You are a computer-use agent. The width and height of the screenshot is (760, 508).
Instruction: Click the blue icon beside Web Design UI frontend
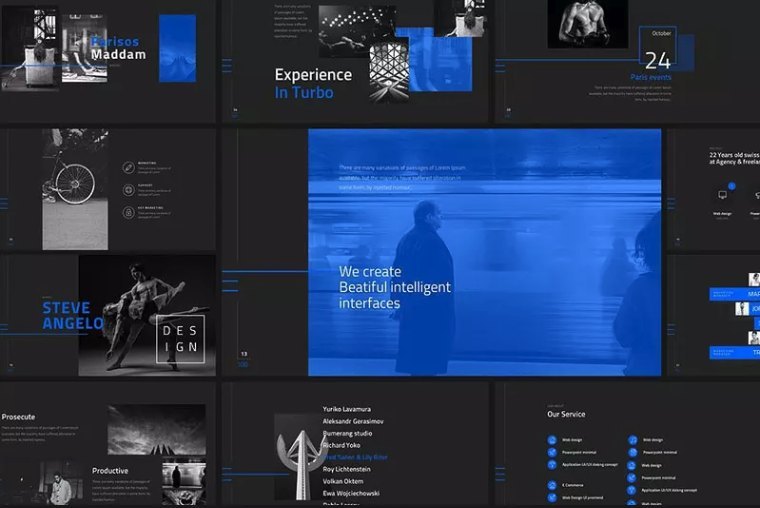(552, 497)
